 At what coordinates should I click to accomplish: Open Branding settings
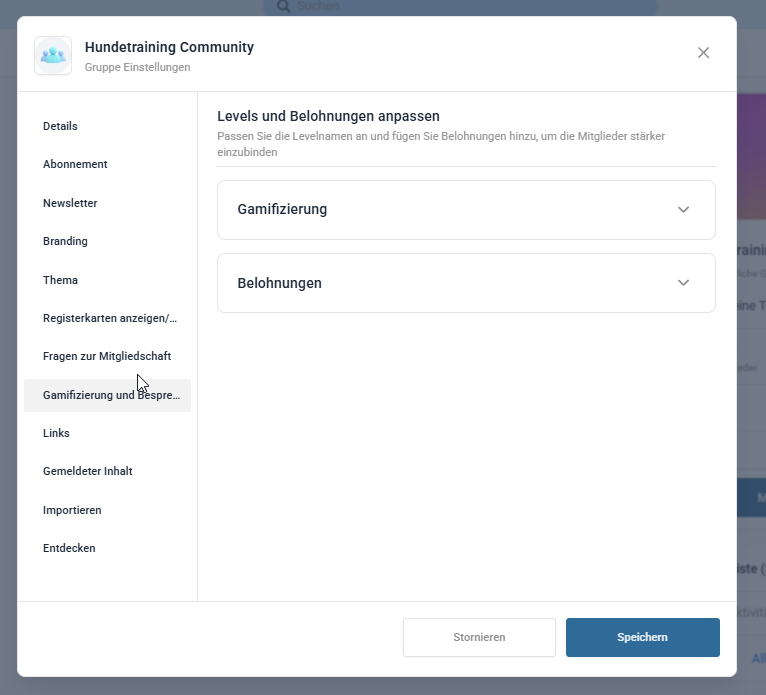[x=65, y=241]
